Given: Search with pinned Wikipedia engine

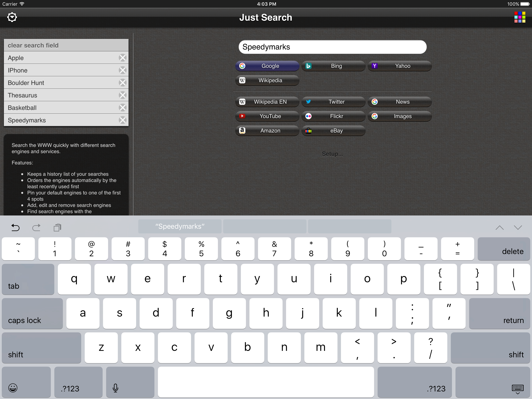Looking at the screenshot, I should tap(267, 80).
